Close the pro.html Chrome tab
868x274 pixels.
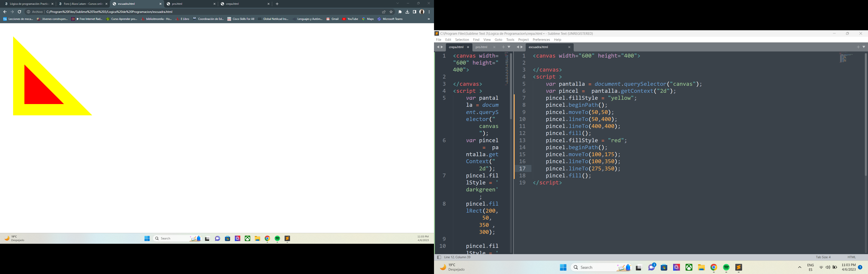214,4
